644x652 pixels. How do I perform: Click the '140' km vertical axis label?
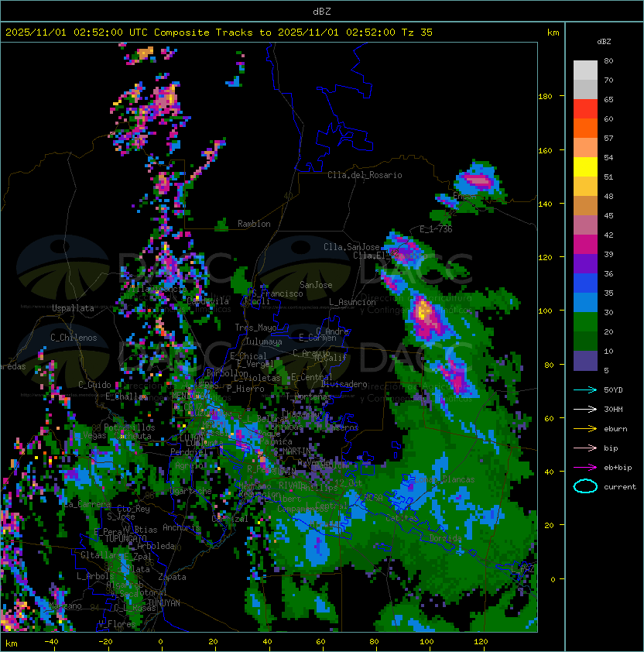[x=545, y=204]
